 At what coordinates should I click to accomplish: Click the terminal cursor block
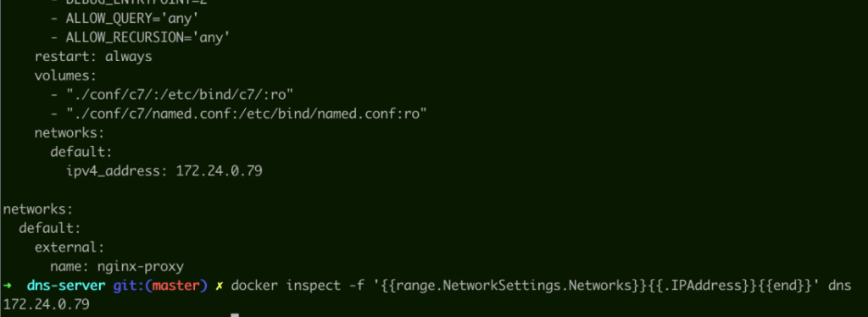click(235, 315)
